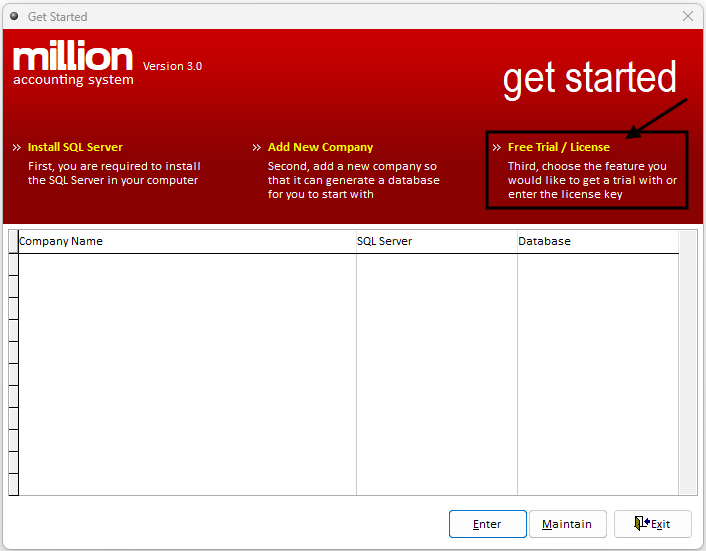
Task: Click the Exit button
Action: click(x=653, y=524)
